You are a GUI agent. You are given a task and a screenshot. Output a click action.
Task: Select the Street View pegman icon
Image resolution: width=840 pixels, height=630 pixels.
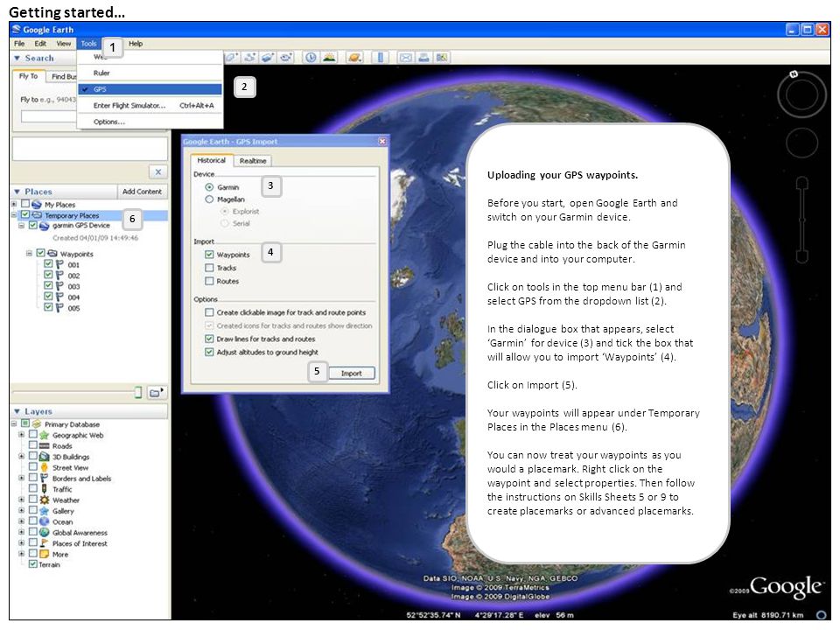tap(45, 467)
